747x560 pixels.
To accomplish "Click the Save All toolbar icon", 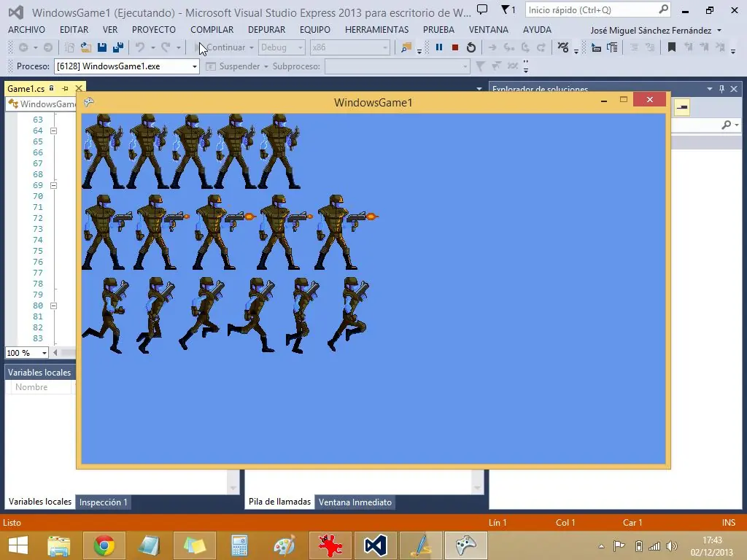I will 117,47.
